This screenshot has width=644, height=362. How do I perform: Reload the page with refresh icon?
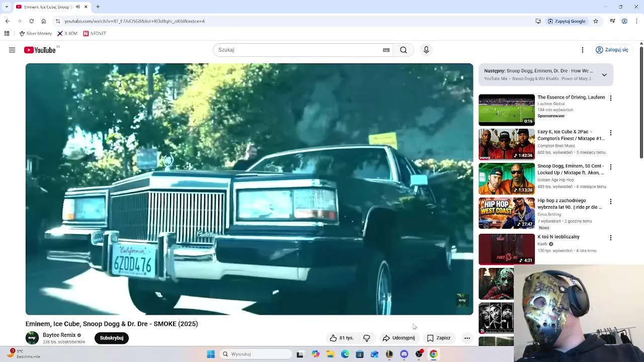(x=31, y=21)
